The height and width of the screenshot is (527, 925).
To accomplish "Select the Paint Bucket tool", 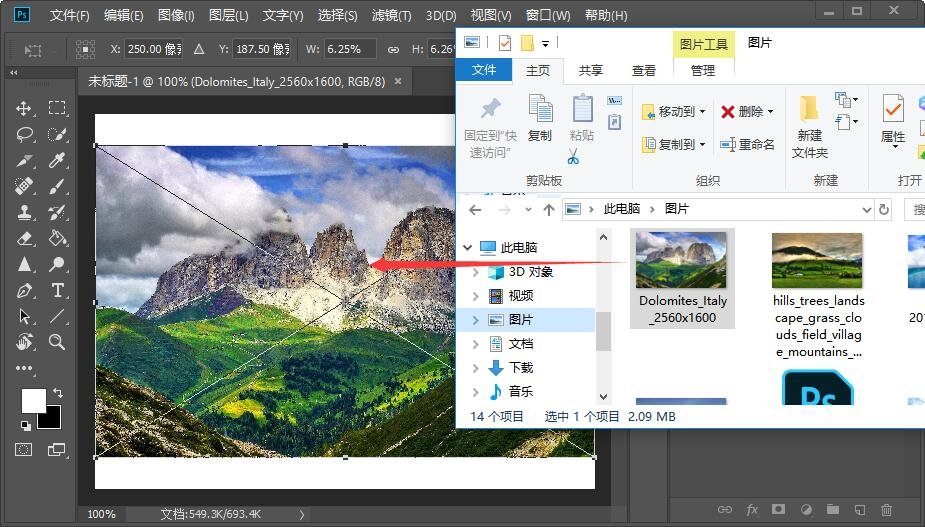I will [x=57, y=238].
